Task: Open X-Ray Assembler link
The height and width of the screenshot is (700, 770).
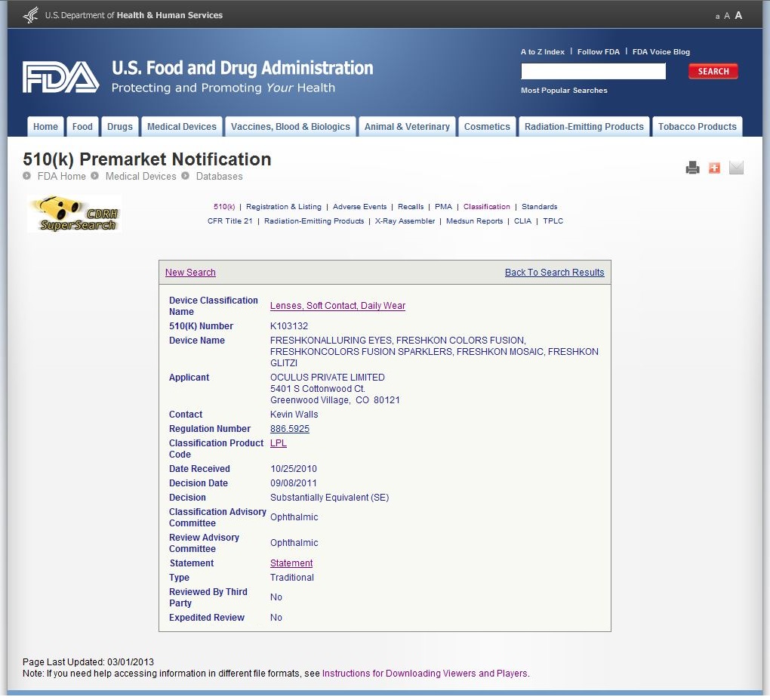Action: (x=405, y=221)
